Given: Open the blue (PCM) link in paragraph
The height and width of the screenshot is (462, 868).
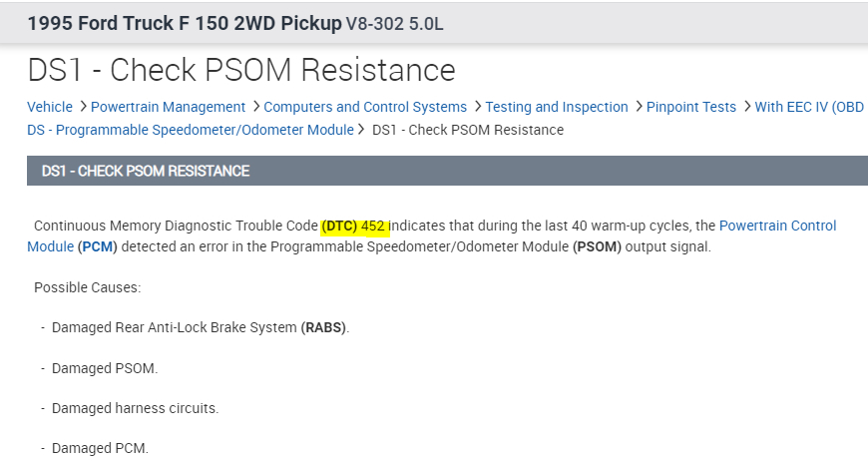Looking at the screenshot, I should [96, 246].
